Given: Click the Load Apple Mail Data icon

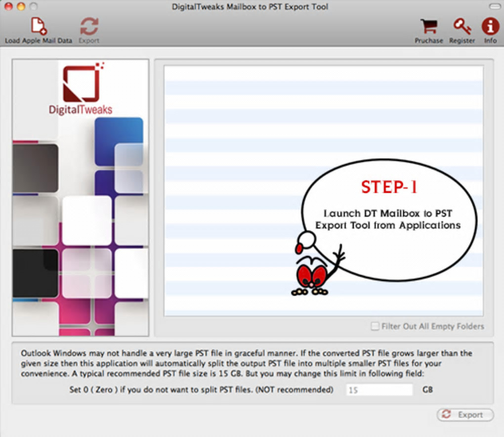Looking at the screenshot, I should 38,26.
